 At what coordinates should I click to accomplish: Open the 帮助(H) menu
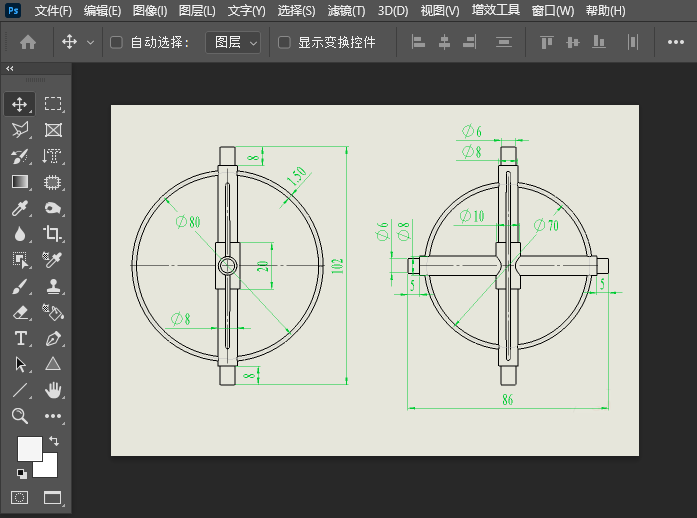coord(605,11)
